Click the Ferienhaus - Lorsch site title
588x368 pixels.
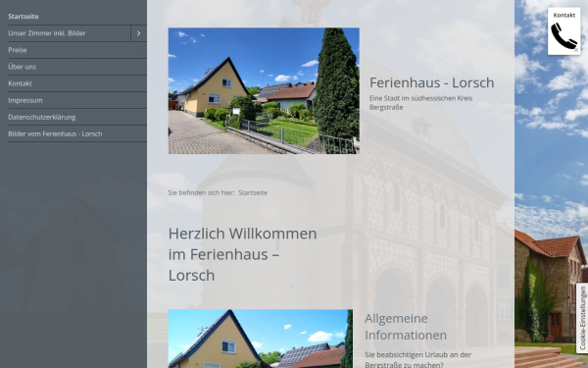[431, 82]
